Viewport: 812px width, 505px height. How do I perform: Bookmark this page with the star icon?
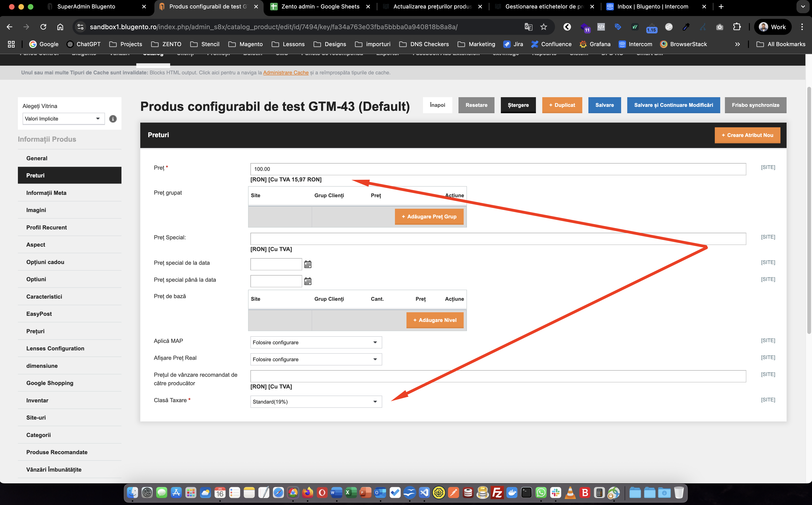point(544,27)
